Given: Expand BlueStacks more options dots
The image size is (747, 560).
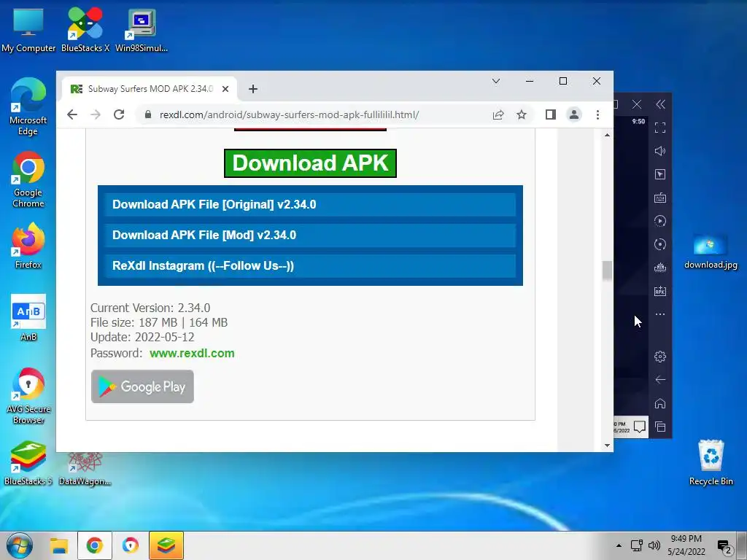Looking at the screenshot, I should (x=660, y=314).
